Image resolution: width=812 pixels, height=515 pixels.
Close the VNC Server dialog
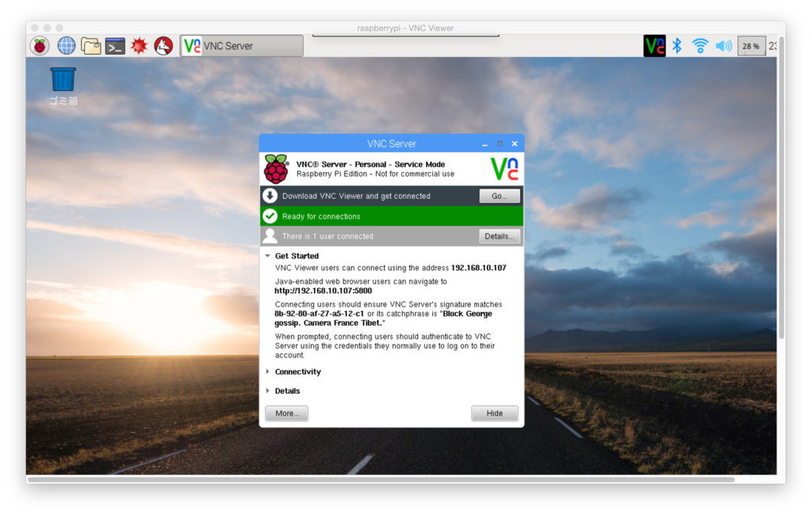click(x=515, y=144)
